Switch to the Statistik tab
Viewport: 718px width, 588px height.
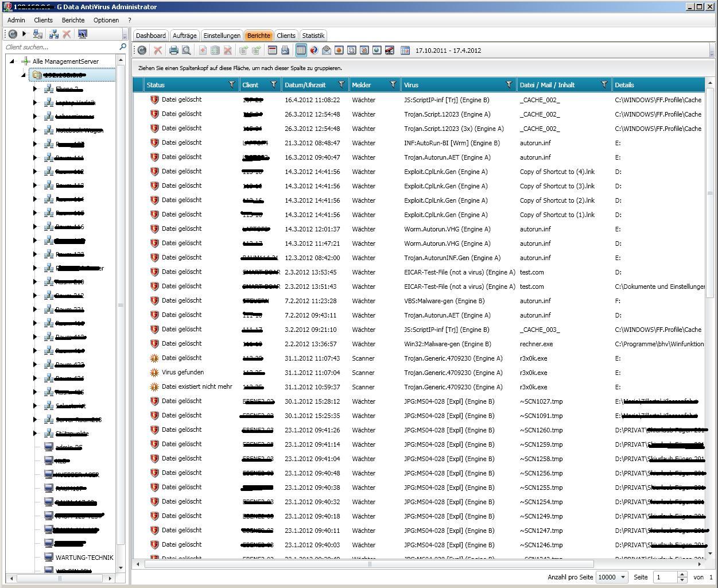point(313,36)
